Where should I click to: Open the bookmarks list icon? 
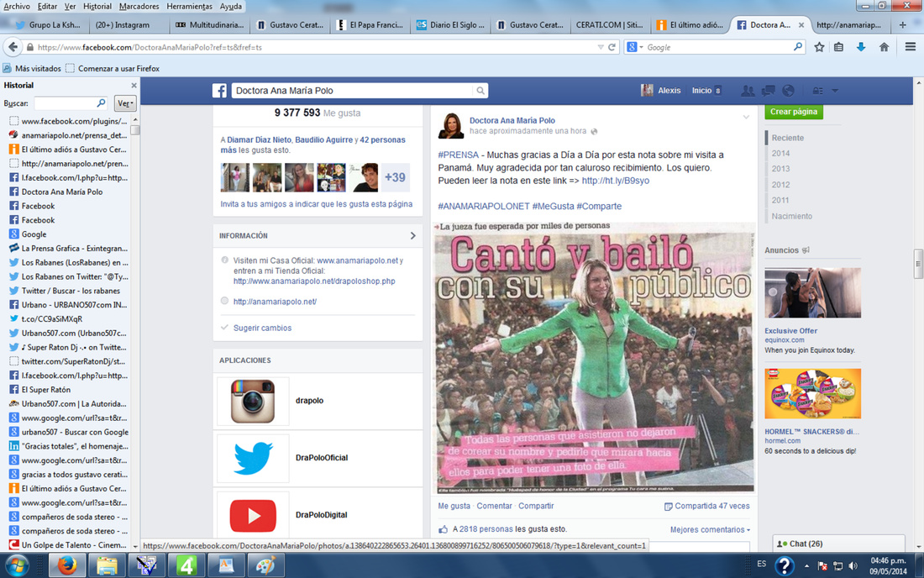(838, 47)
